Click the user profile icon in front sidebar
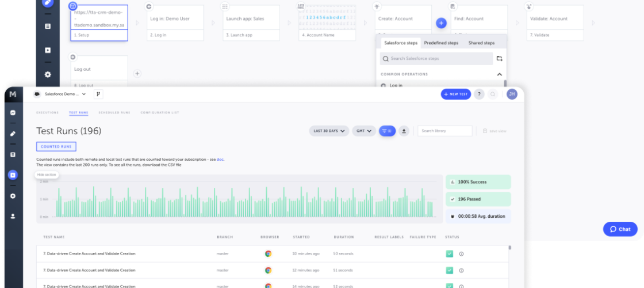The image size is (644, 288). [x=13, y=216]
